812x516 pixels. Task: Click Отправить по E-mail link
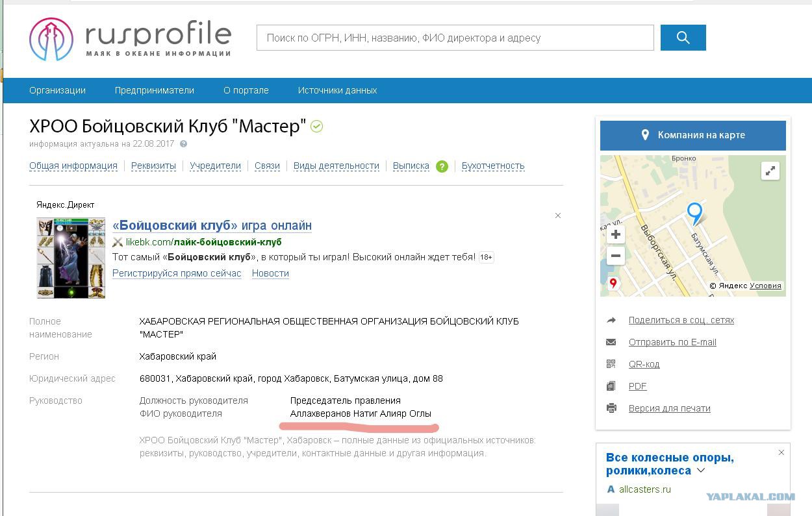point(672,342)
